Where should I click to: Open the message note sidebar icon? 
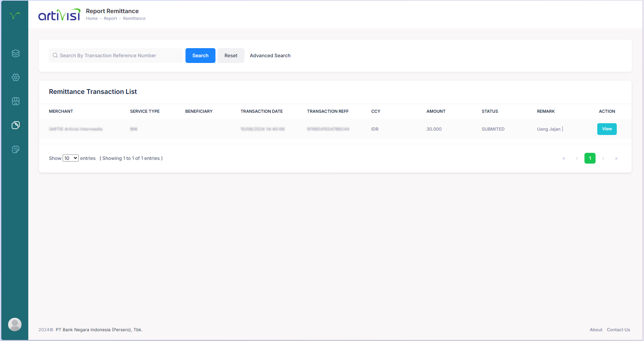pyautogui.click(x=15, y=149)
